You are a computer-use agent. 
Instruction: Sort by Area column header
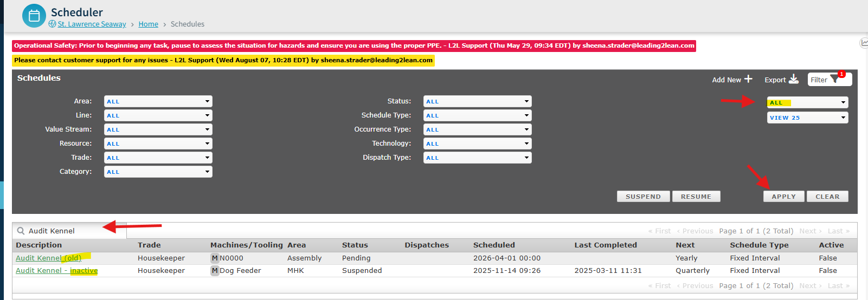pyautogui.click(x=297, y=245)
